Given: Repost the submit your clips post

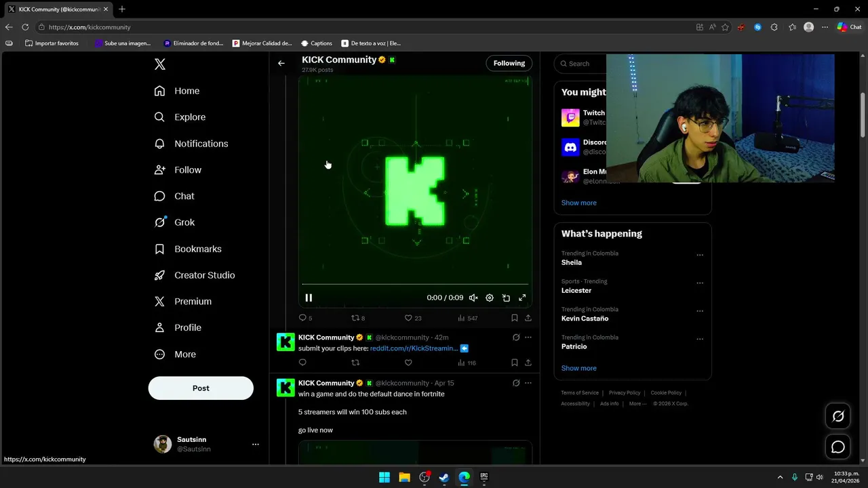Looking at the screenshot, I should click(355, 363).
